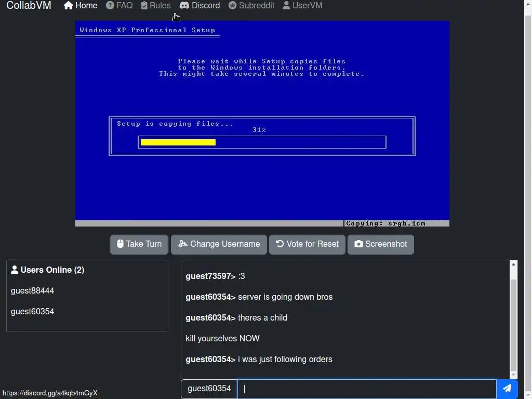
Task: Click the Take Turn button
Action: pos(139,244)
